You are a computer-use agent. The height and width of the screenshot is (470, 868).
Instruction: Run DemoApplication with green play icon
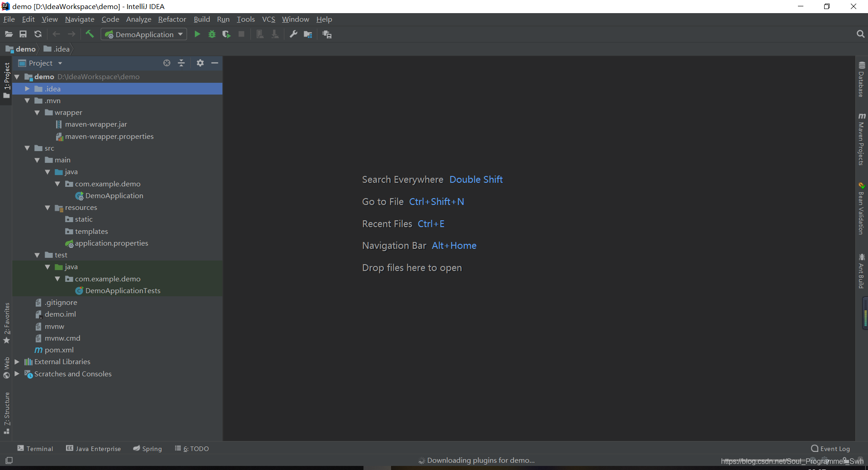(x=197, y=34)
